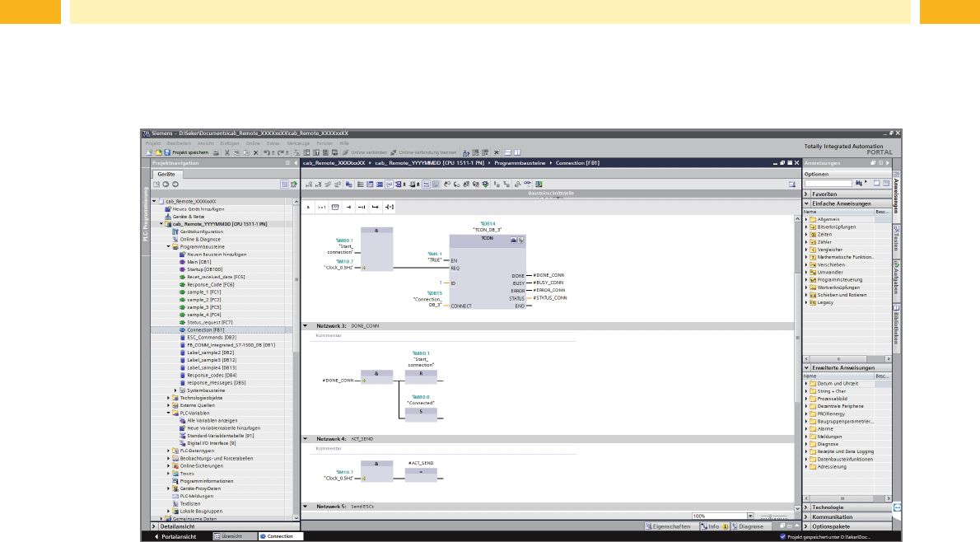This screenshot has height=542, width=980.
Task: Insert AND box from favorites bar
Action: 308,207
